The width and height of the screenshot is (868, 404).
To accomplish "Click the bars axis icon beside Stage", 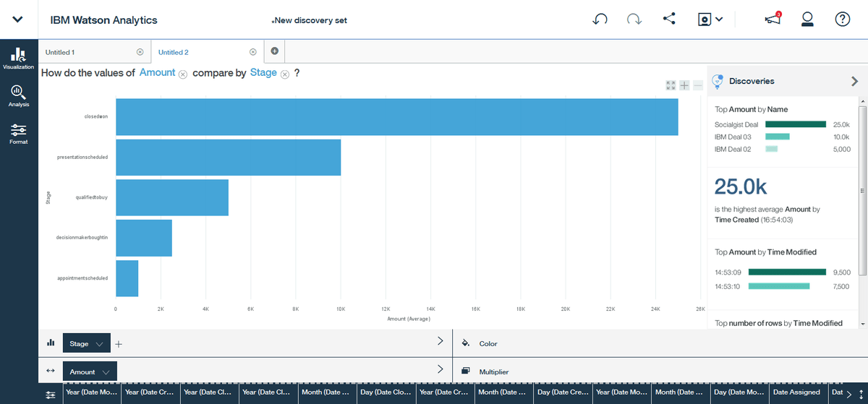I will (51, 343).
